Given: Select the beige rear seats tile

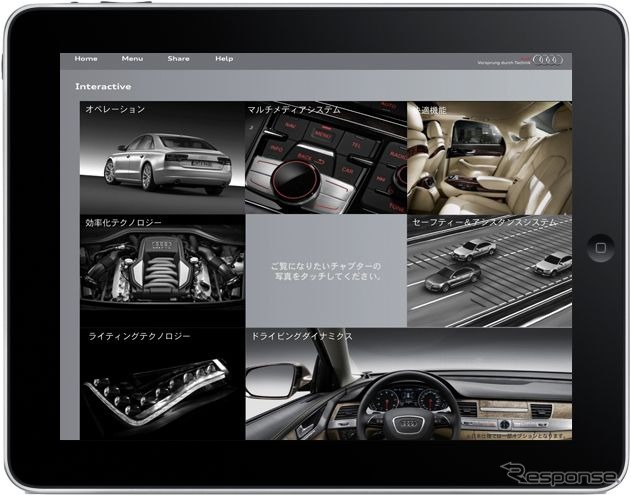Looking at the screenshot, I should coord(488,160).
